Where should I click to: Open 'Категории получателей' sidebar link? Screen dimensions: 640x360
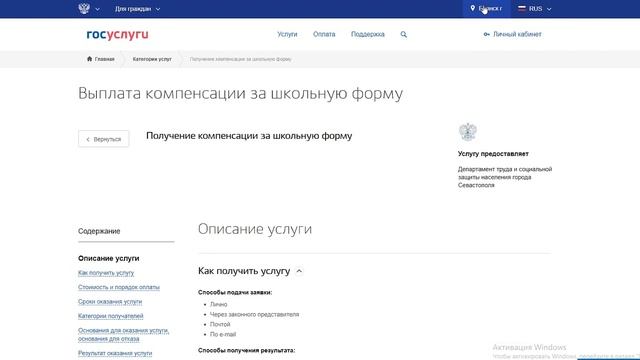(111, 316)
